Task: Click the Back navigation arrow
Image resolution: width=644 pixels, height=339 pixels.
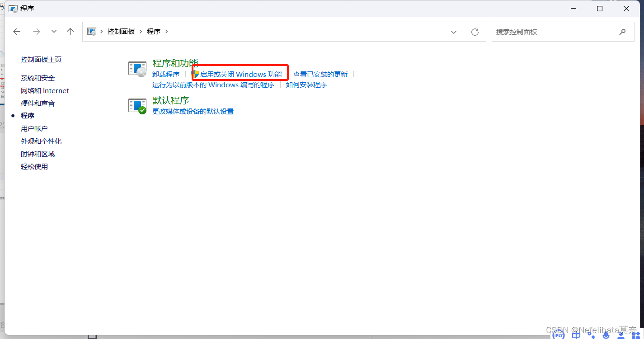Action: click(x=17, y=32)
